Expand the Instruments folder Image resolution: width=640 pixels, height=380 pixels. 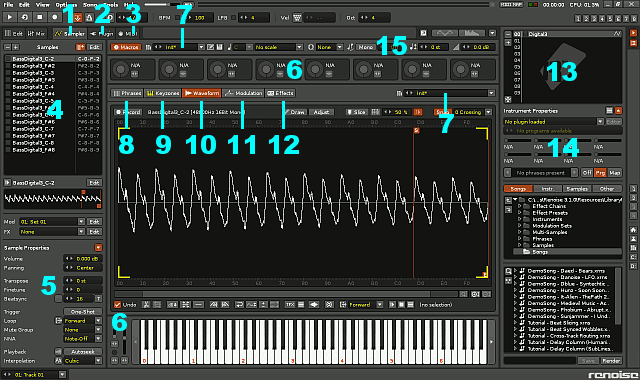[520, 219]
